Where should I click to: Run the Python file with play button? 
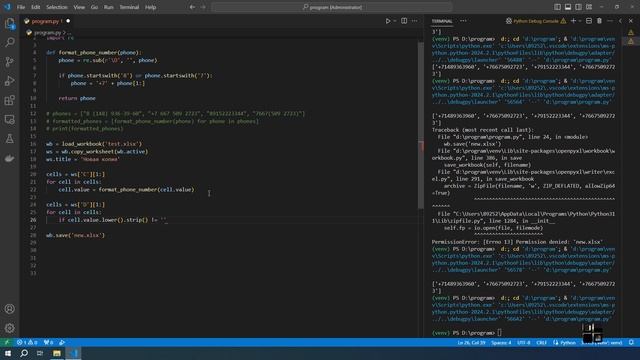coord(388,21)
